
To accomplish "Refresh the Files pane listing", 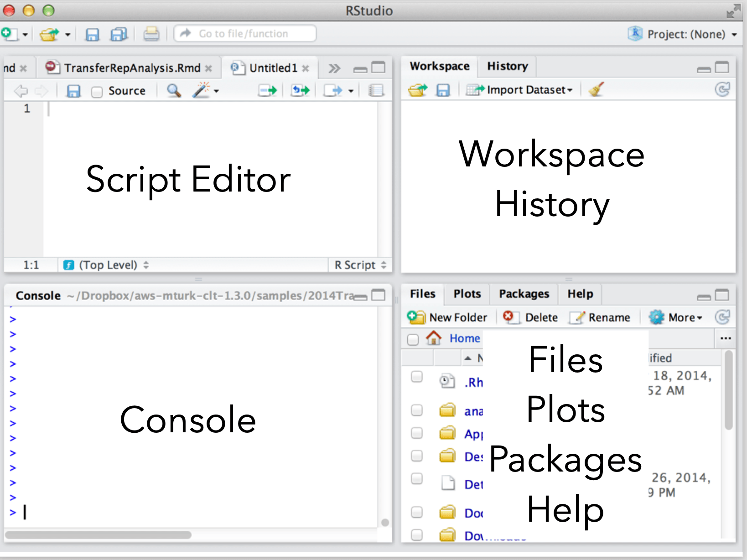I will point(722,317).
